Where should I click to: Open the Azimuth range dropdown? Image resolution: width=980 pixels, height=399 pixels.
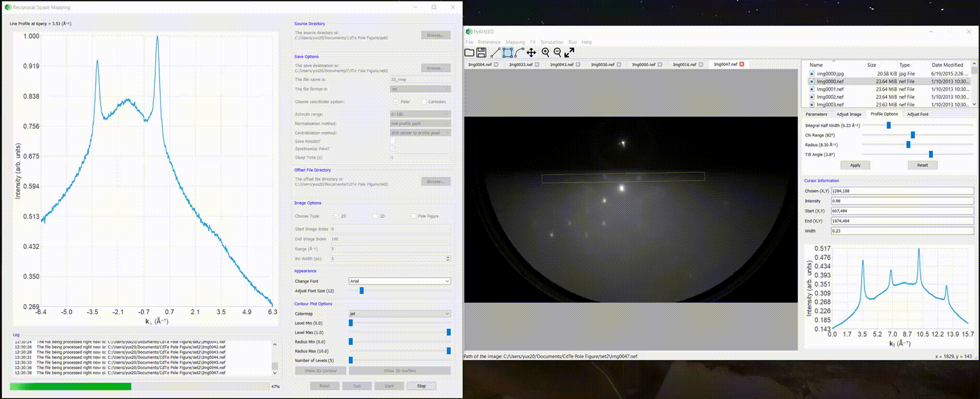pyautogui.click(x=421, y=114)
